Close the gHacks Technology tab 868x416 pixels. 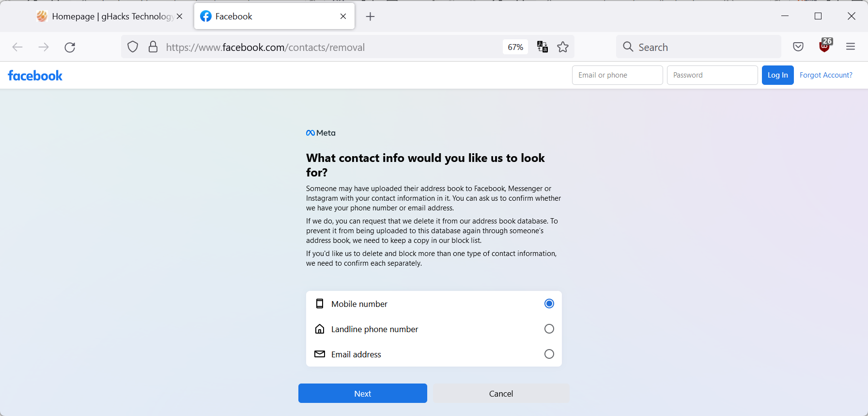point(180,16)
